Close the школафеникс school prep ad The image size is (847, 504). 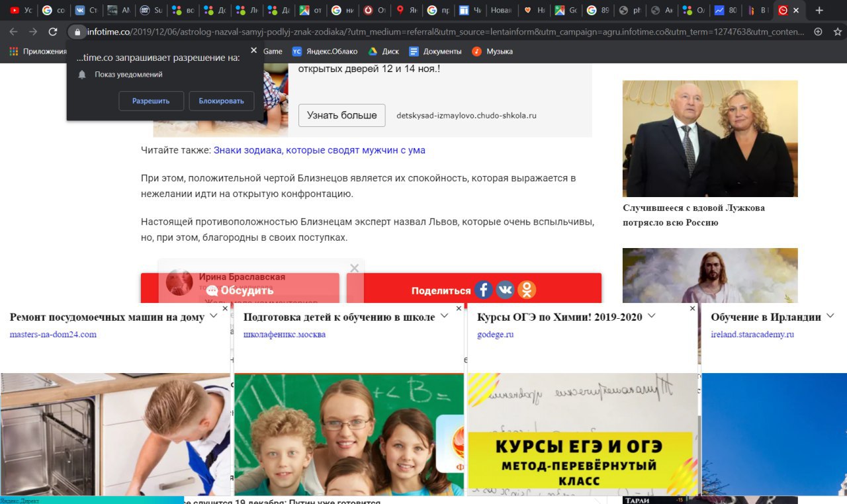tap(459, 308)
